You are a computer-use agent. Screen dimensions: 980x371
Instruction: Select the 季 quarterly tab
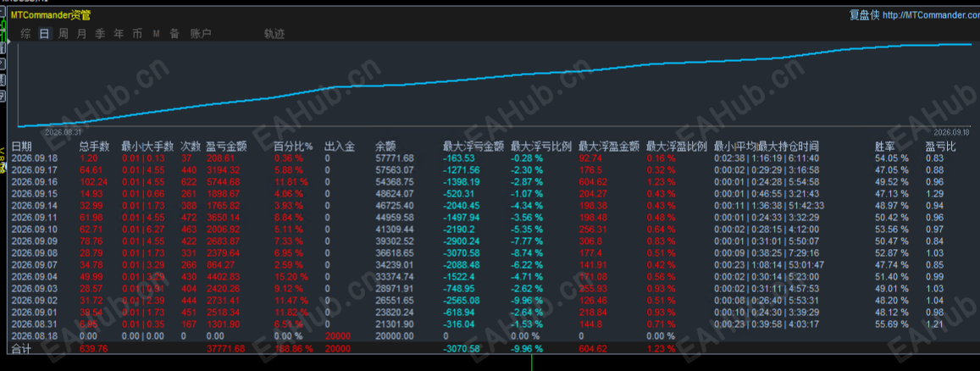[x=100, y=34]
